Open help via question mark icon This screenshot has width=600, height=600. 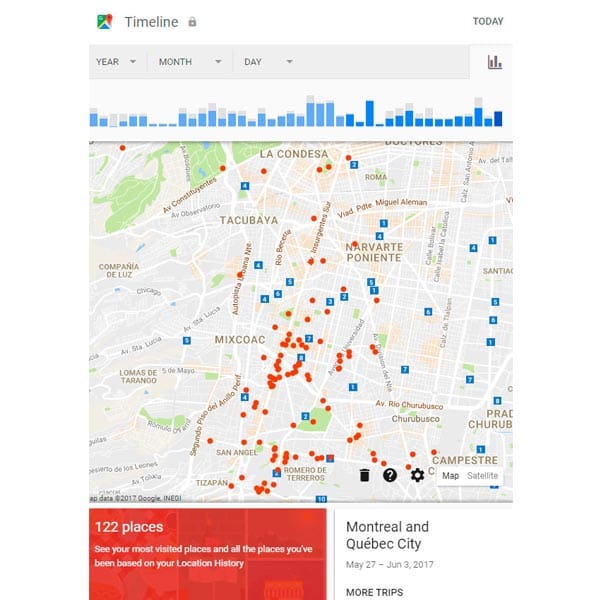click(390, 475)
